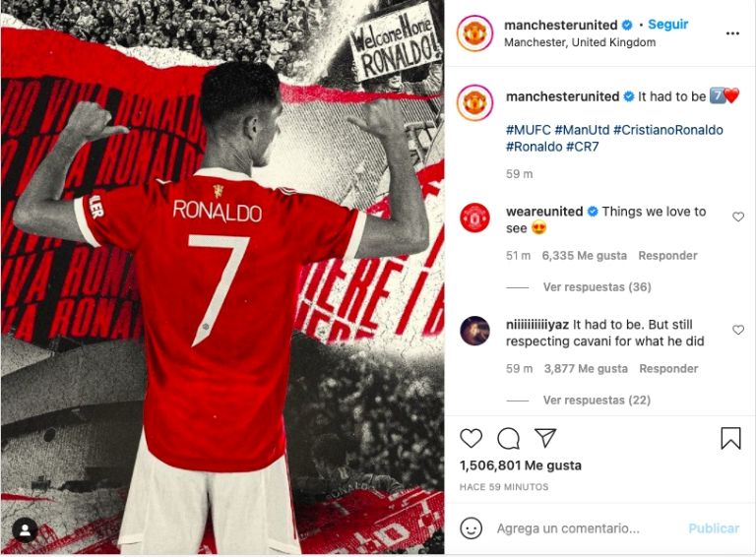Show tagged people icon on photo
Screen dimensions: 756x557
pyautogui.click(x=25, y=531)
